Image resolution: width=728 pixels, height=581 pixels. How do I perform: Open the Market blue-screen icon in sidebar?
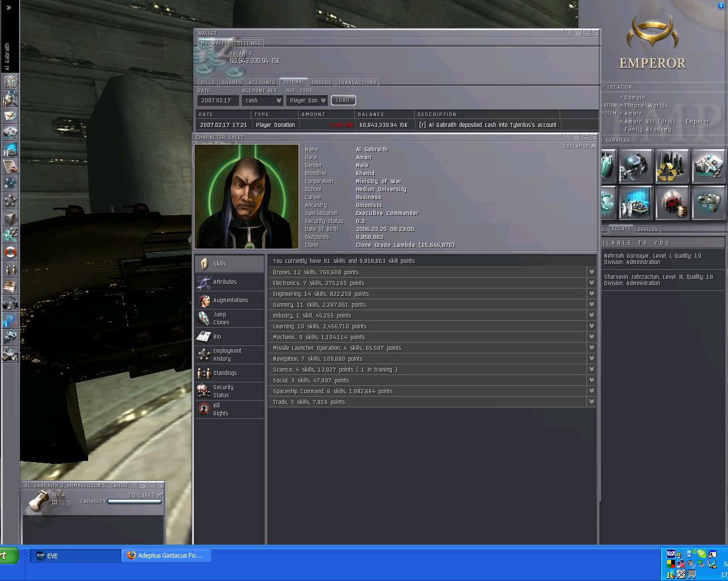10,150
